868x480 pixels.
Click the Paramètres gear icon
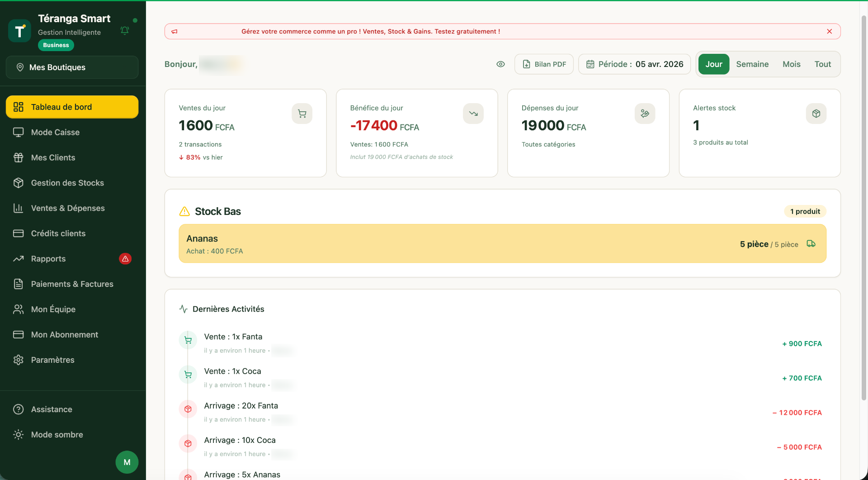[x=19, y=360]
